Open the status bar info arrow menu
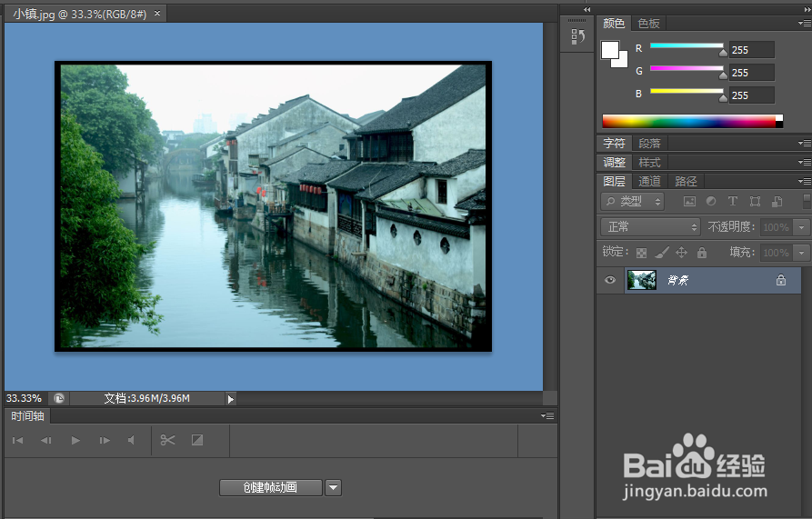 tap(230, 399)
